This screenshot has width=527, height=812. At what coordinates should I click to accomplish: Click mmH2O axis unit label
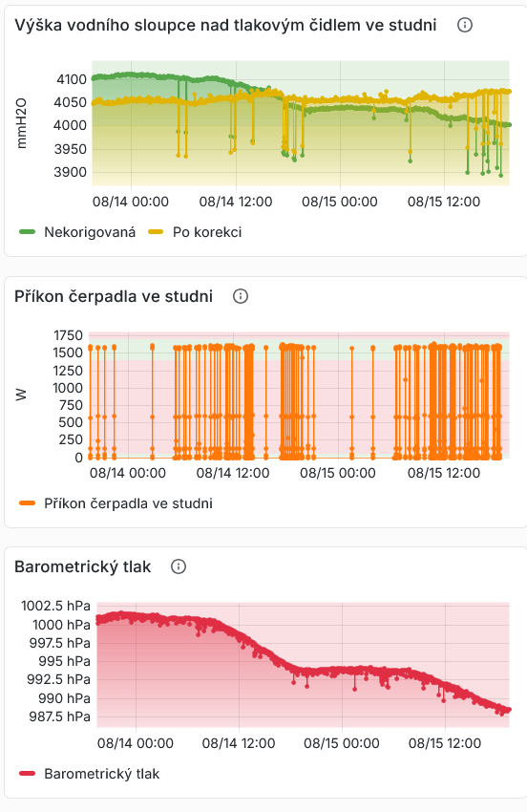[21, 123]
